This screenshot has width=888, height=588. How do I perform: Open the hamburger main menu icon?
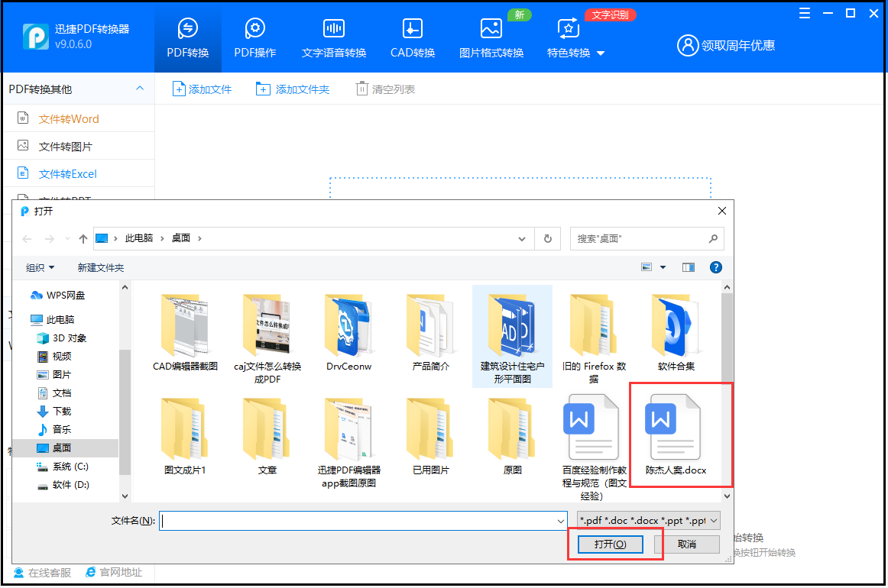click(x=804, y=14)
